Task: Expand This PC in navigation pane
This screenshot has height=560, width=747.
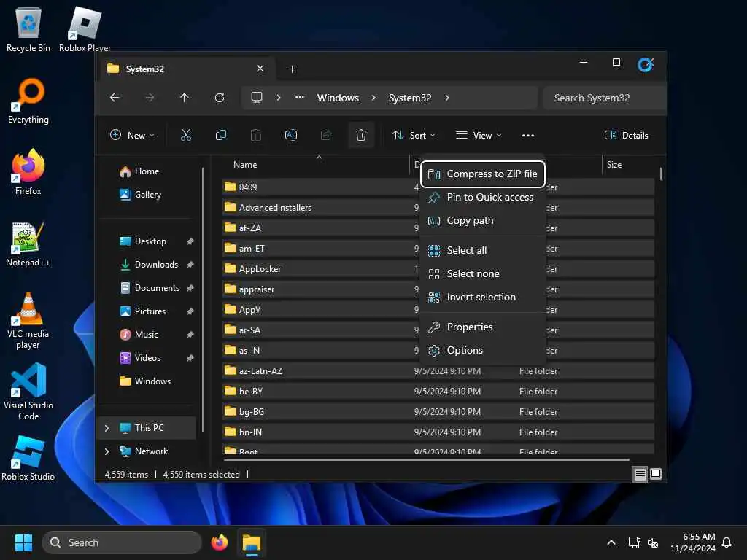Action: 107,428
